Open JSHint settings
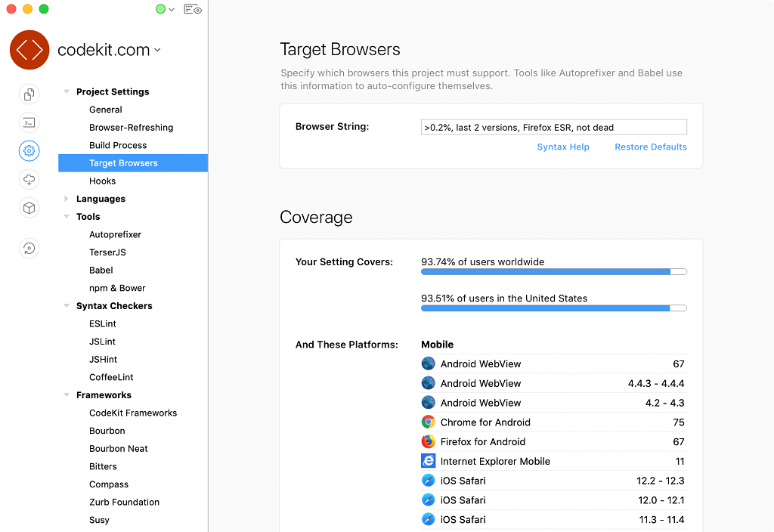Image resolution: width=774 pixels, height=532 pixels. click(103, 359)
